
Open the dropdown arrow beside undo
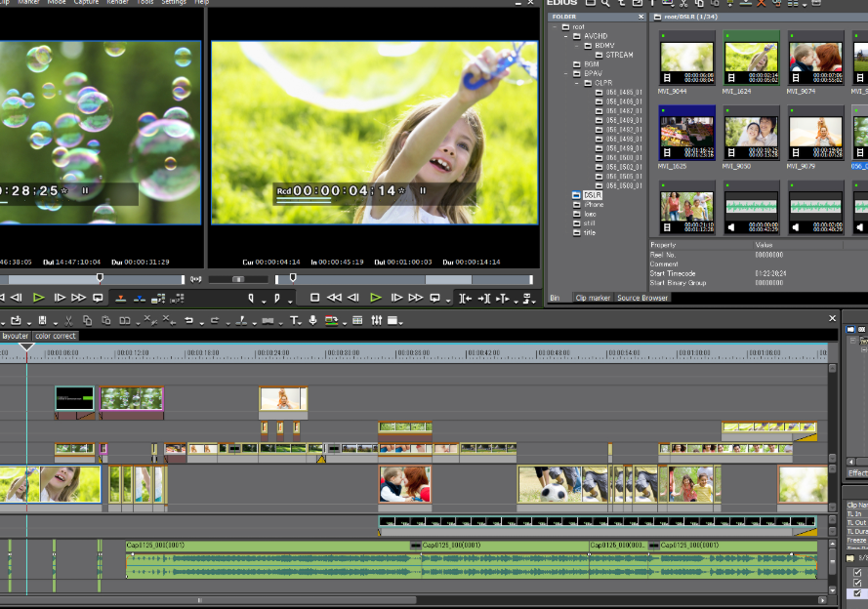201,323
